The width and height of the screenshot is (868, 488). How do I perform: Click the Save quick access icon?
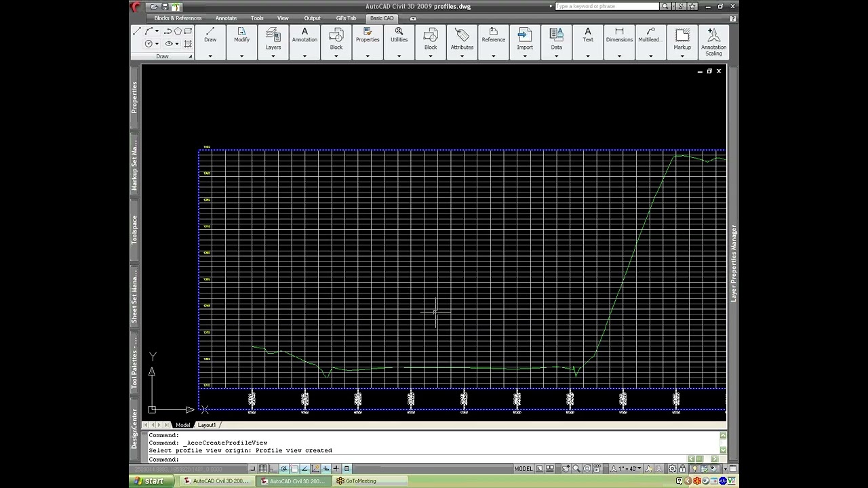click(x=165, y=7)
